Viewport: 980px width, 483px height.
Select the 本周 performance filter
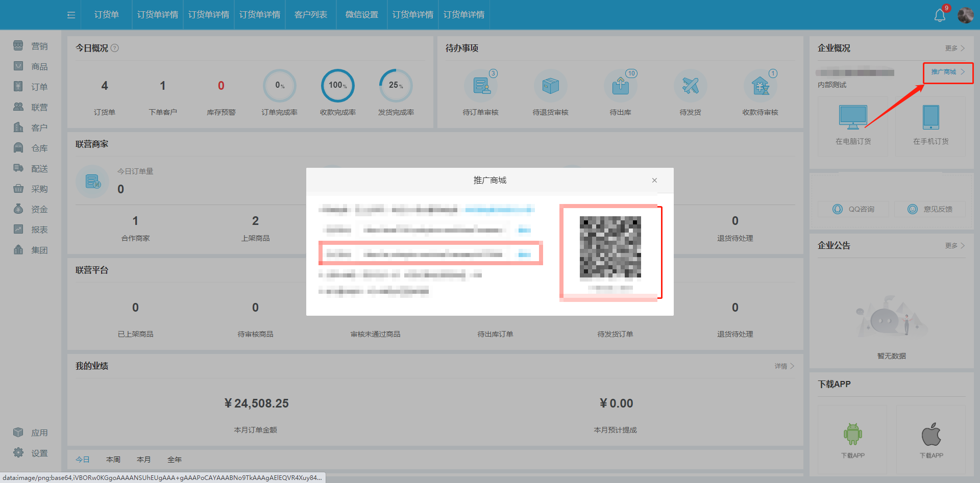tap(113, 459)
